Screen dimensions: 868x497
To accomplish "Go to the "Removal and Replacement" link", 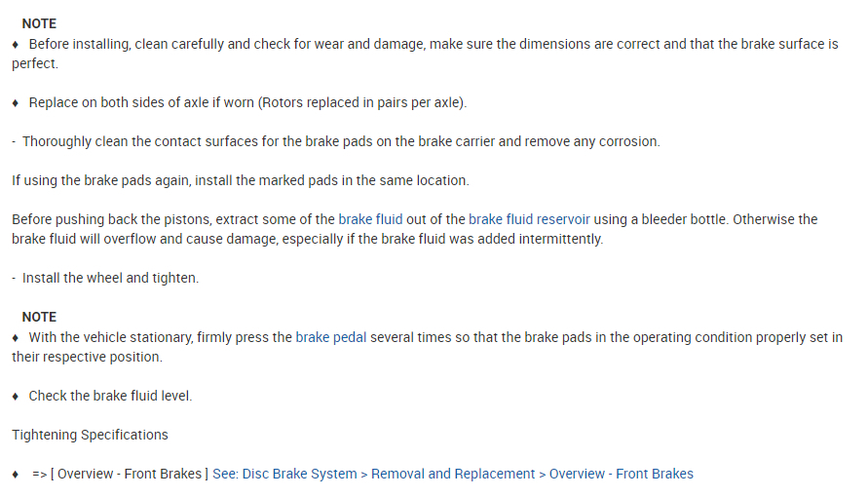I will coord(453,475).
